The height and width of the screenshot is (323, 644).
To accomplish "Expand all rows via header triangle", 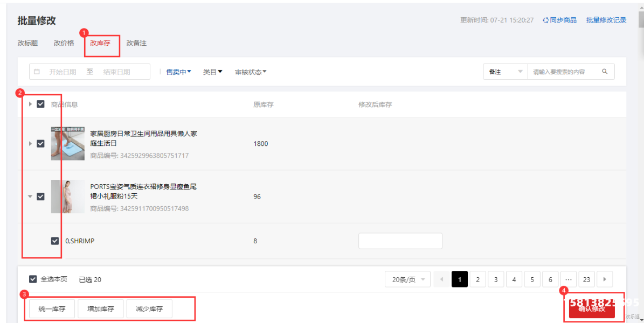I will 30,104.
